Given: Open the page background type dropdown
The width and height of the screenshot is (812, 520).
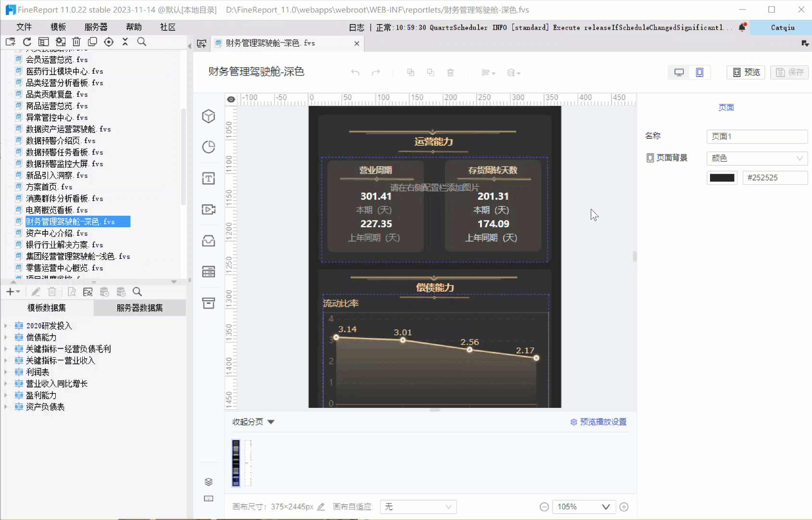Looking at the screenshot, I should [x=757, y=158].
